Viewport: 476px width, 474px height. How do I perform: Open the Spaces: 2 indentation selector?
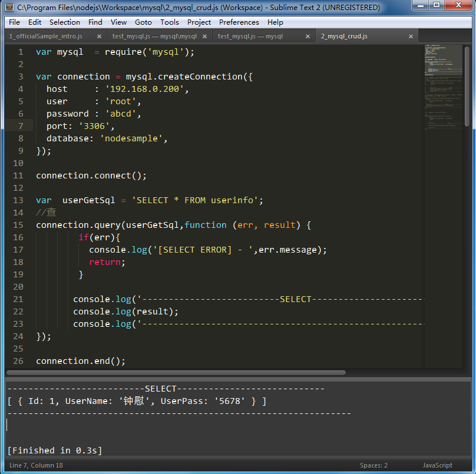pyautogui.click(x=373, y=465)
